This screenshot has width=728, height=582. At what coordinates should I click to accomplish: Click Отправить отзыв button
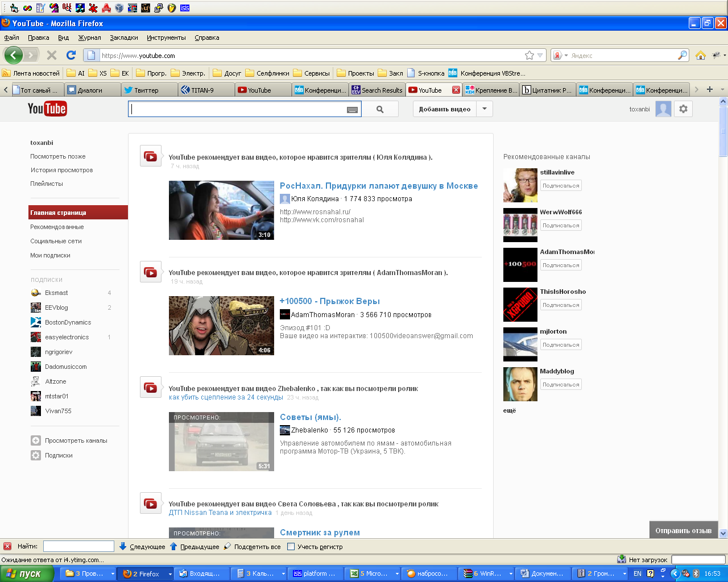click(684, 530)
